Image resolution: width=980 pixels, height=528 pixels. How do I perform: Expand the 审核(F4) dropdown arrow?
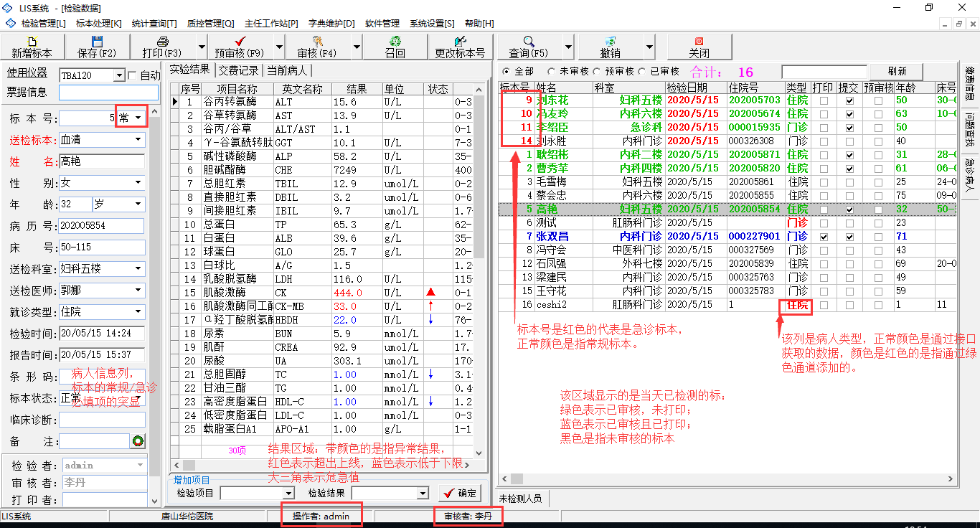coord(357,47)
